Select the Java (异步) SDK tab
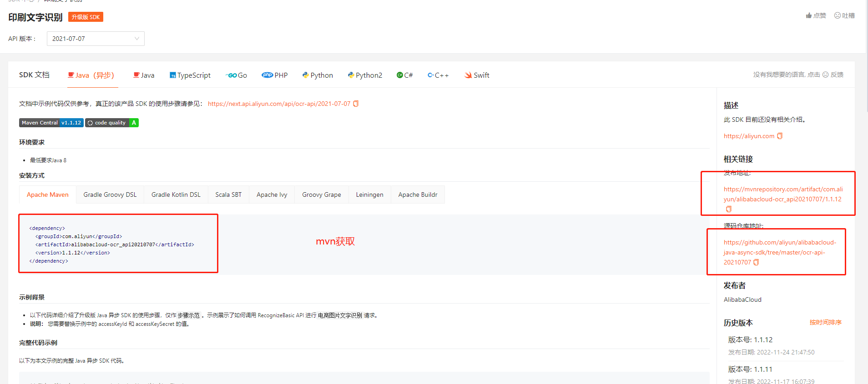Image resolution: width=868 pixels, height=384 pixels. click(x=91, y=75)
